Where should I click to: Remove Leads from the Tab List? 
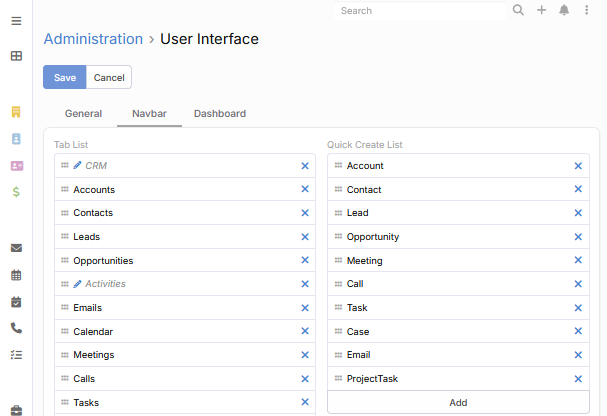[x=305, y=237]
